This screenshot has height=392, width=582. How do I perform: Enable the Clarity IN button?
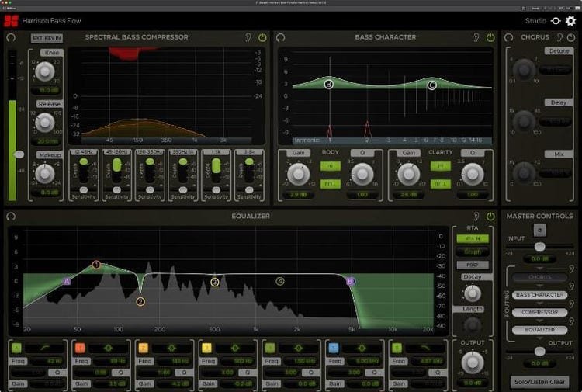tap(441, 166)
